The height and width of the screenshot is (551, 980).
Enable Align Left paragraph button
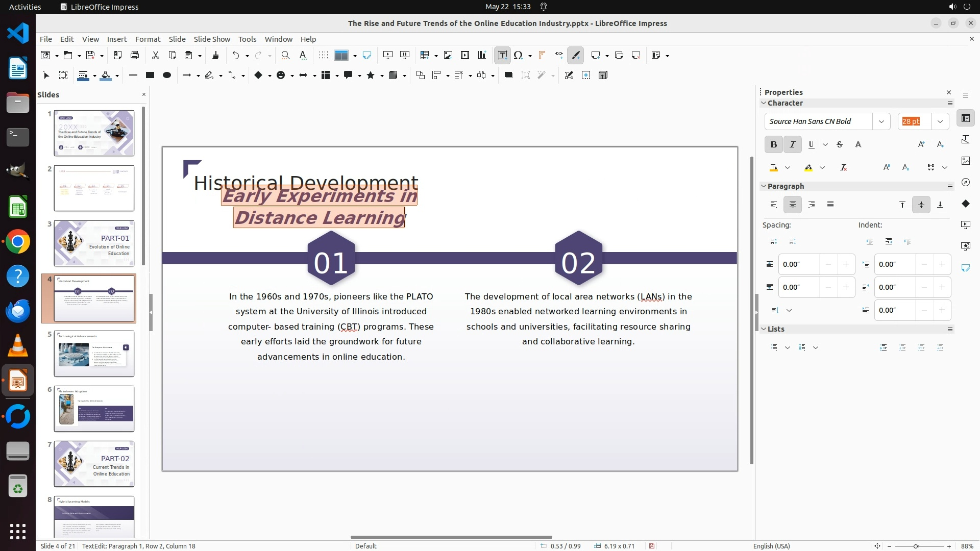(774, 205)
